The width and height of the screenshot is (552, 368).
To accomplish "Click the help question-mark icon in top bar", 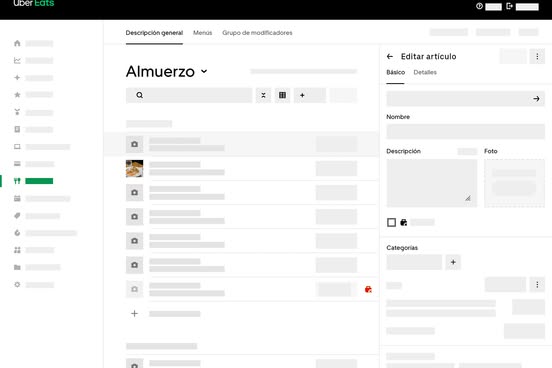I will click(479, 6).
